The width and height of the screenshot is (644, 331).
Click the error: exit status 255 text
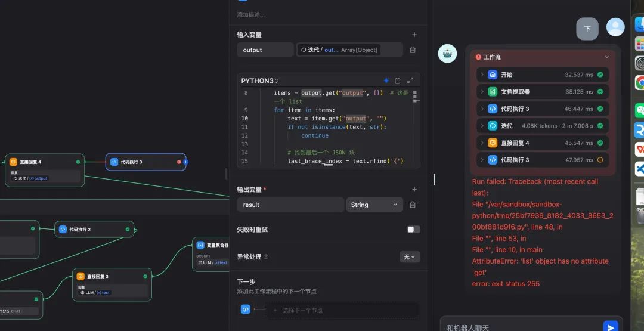(506, 283)
